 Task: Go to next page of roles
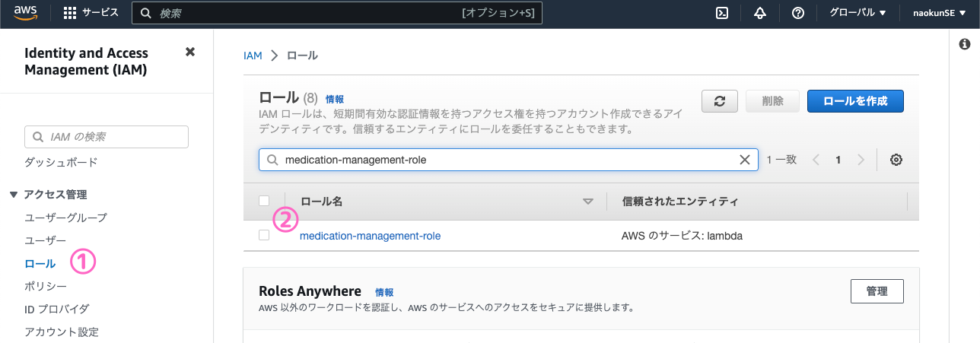(x=861, y=160)
